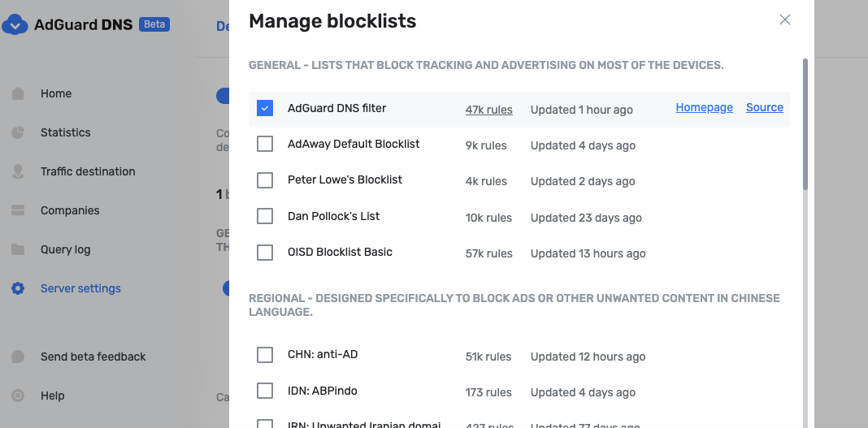This screenshot has width=868, height=428.
Task: Click the Send beta feedback chat icon
Action: [x=18, y=356]
